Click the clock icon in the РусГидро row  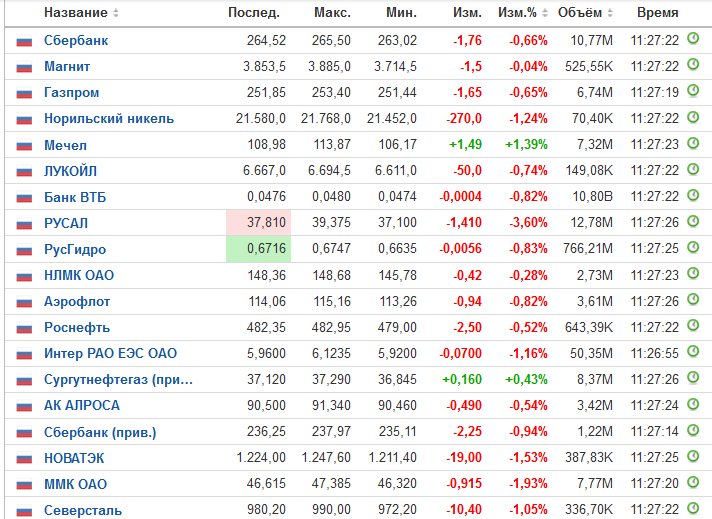pos(693,247)
